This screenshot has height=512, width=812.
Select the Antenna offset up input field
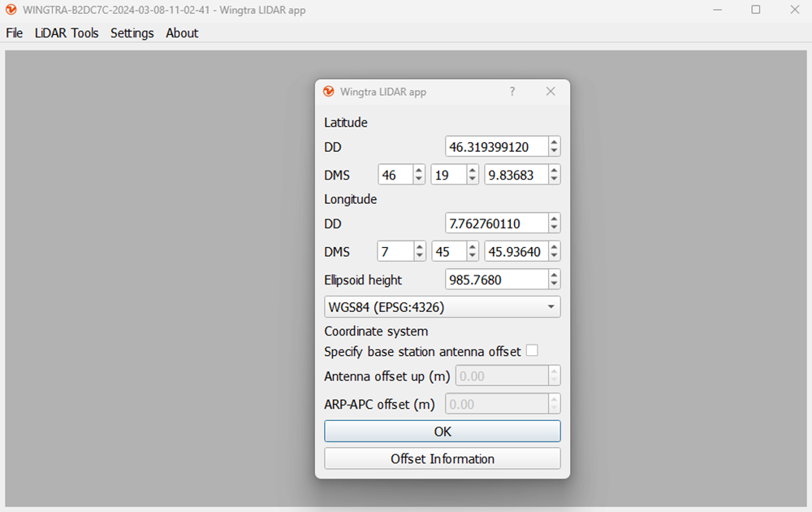[x=495, y=376]
